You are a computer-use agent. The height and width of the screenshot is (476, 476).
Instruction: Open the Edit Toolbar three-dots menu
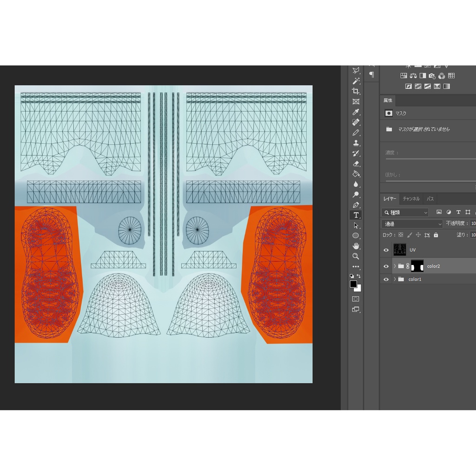click(356, 266)
